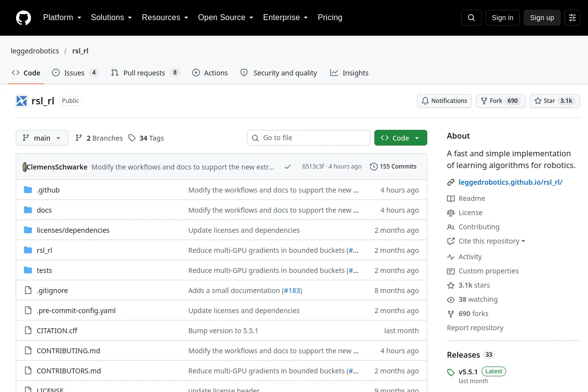Open pull request #183 link
The image size is (588, 392).
pos(292,291)
